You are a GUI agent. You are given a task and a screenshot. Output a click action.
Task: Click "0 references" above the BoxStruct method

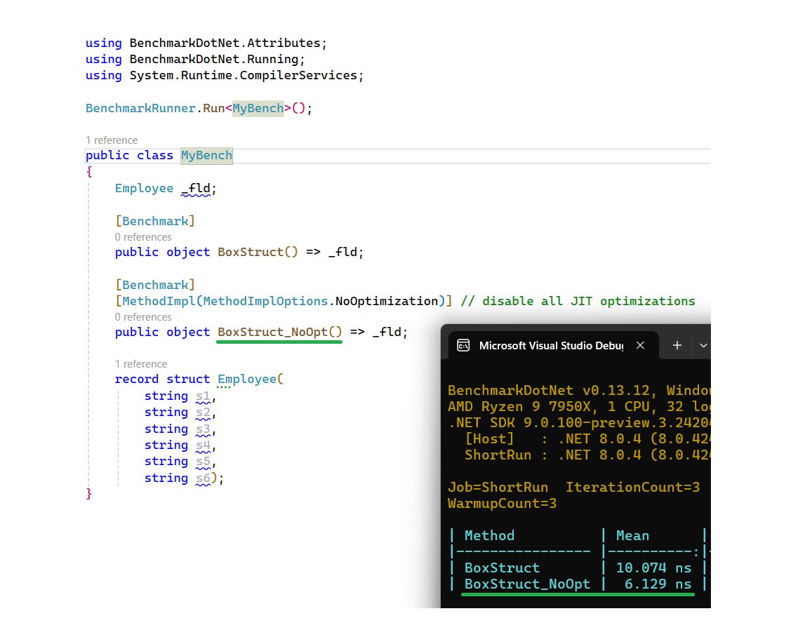point(143,237)
